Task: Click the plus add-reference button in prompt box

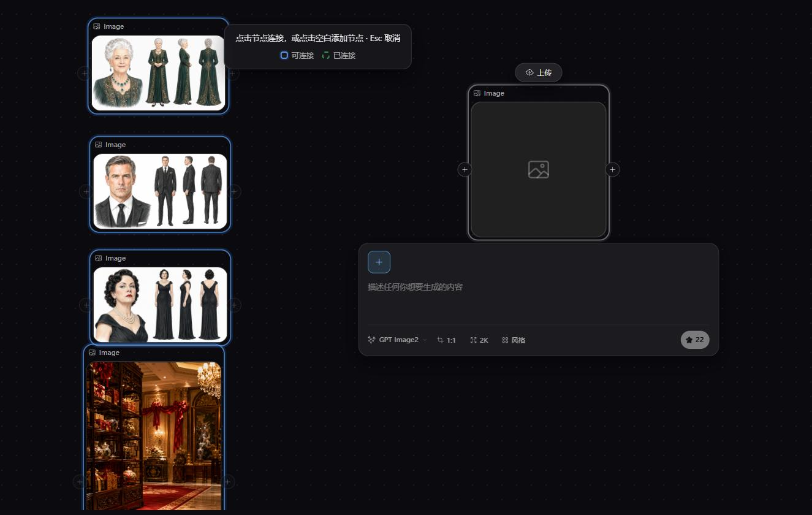Action: (379, 262)
